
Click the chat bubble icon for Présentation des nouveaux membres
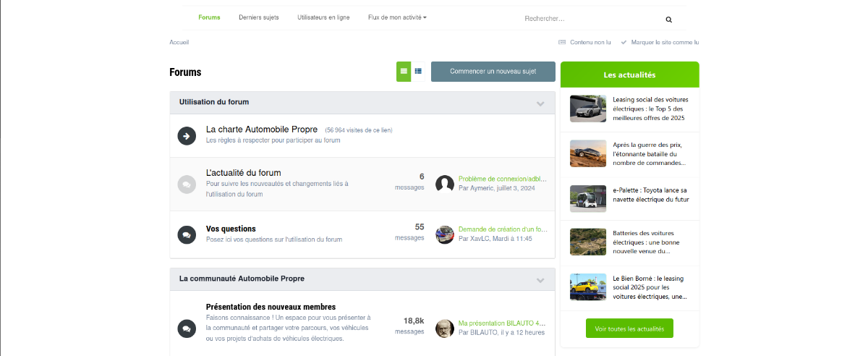(x=187, y=329)
